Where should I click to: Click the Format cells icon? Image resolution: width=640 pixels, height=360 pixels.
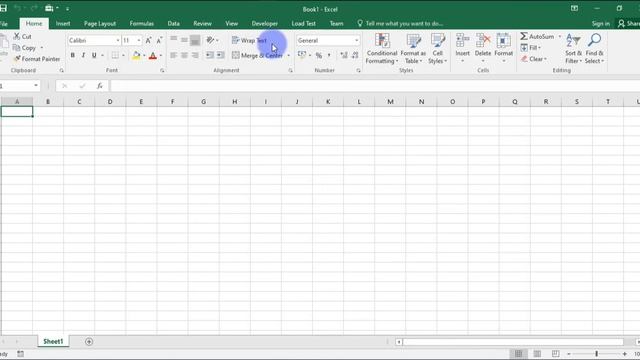(504, 41)
